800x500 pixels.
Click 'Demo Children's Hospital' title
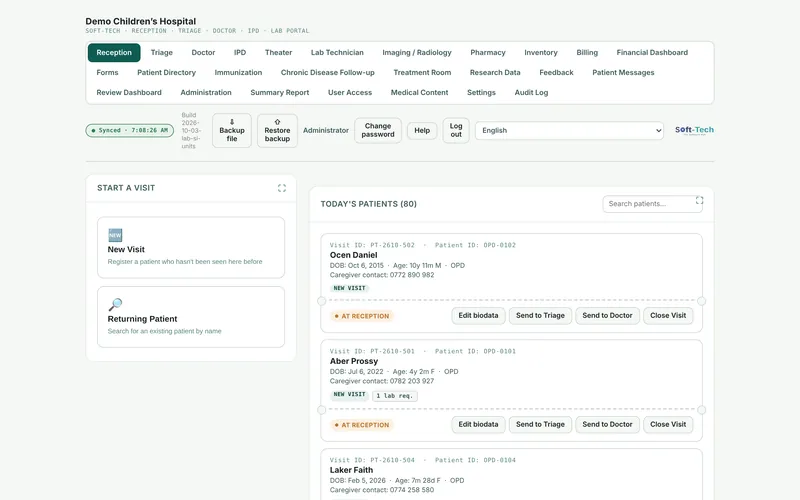pyautogui.click(x=140, y=21)
